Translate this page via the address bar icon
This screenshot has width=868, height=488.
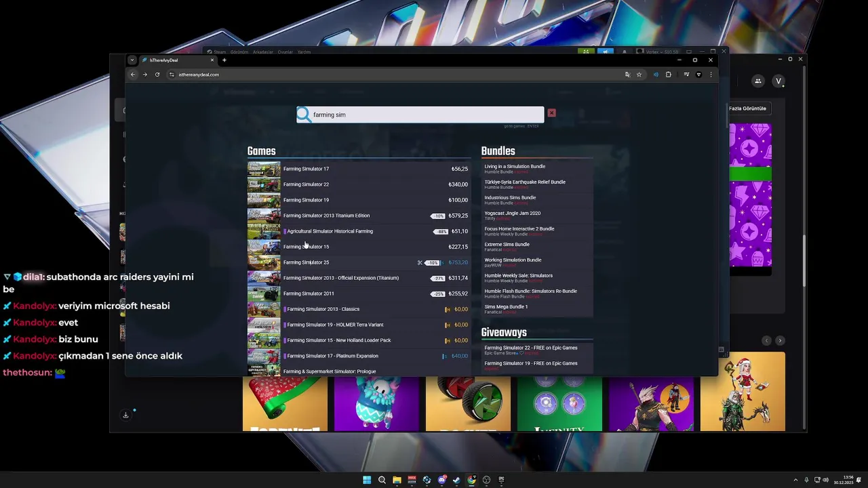[x=628, y=75]
